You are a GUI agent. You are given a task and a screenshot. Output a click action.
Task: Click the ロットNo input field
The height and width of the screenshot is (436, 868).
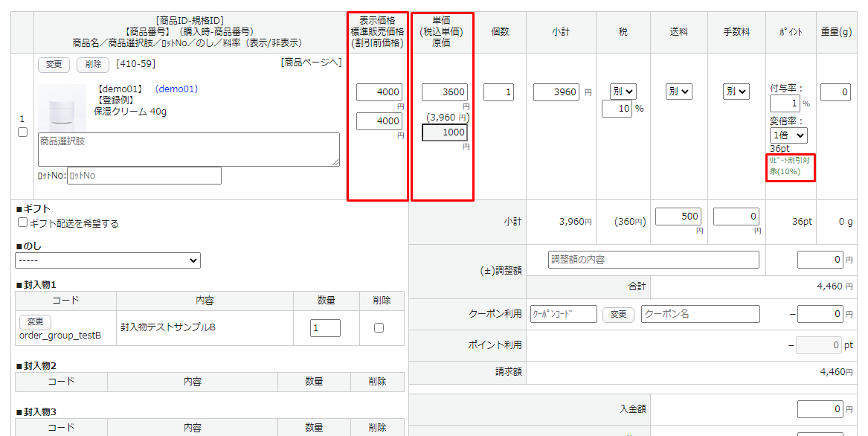144,176
